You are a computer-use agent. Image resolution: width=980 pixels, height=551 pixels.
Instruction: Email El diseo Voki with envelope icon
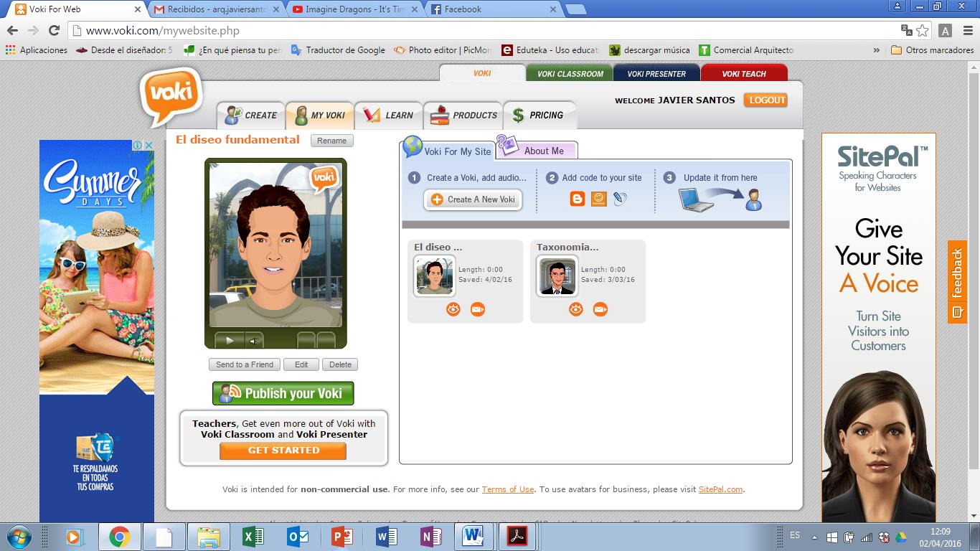(478, 309)
